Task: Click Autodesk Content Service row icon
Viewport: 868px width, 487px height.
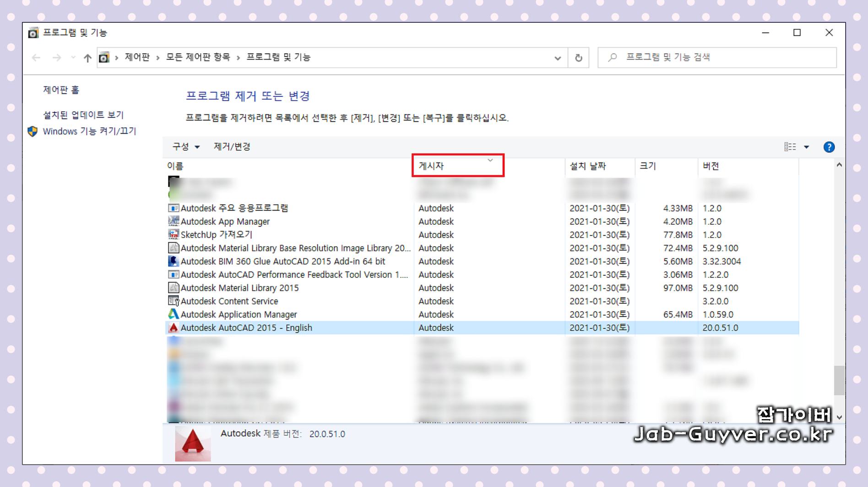Action: tap(174, 301)
